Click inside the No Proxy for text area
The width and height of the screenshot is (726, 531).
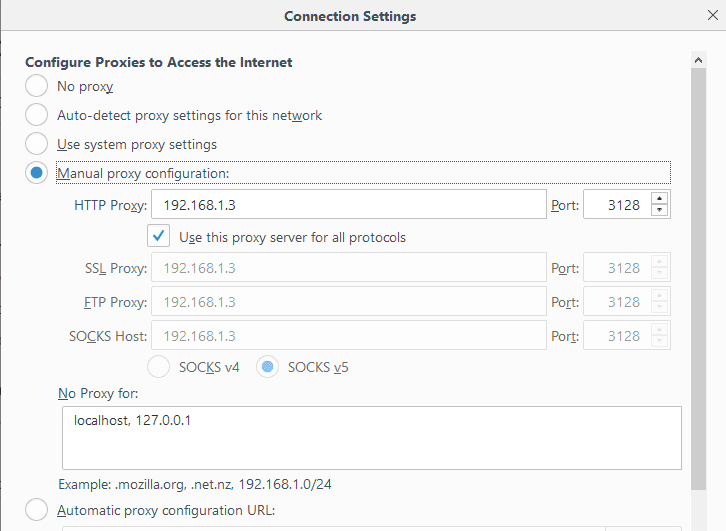[372, 438]
